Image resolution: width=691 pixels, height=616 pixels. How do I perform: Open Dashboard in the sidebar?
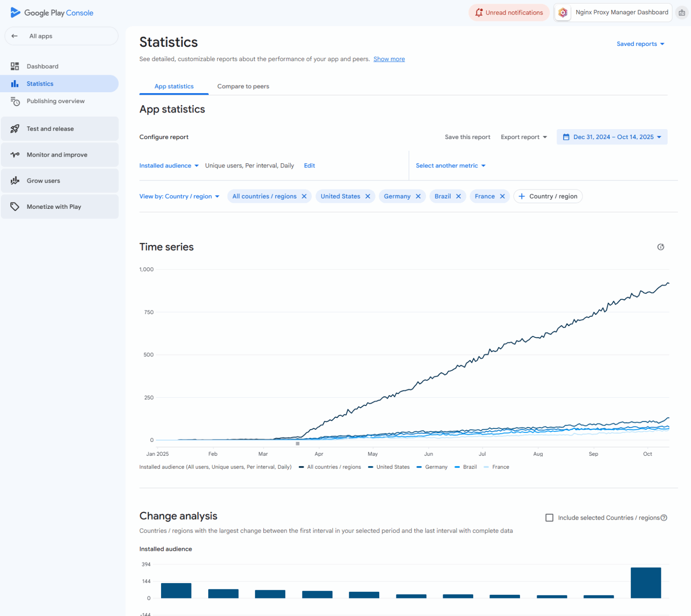pyautogui.click(x=59, y=66)
